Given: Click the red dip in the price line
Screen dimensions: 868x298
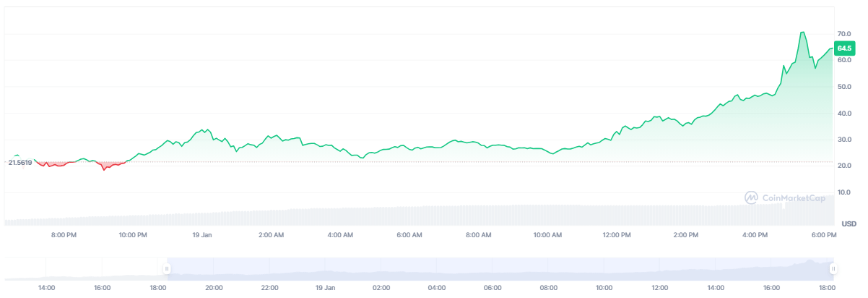Looking at the screenshot, I should (x=104, y=169).
